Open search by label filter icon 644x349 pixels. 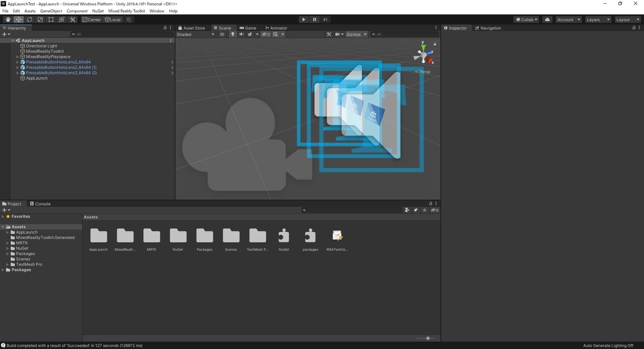coord(416,210)
